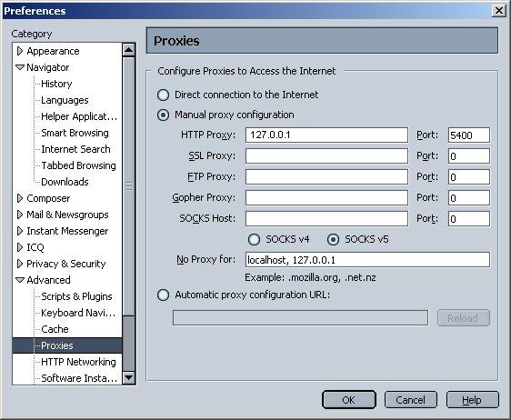Open Smart Browsing preferences
Screen dimensions: 511x420
(75, 133)
